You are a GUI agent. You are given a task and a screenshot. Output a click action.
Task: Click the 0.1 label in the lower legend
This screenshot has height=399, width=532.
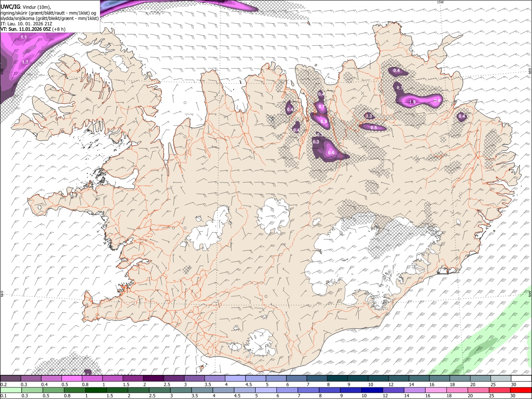[4, 396]
